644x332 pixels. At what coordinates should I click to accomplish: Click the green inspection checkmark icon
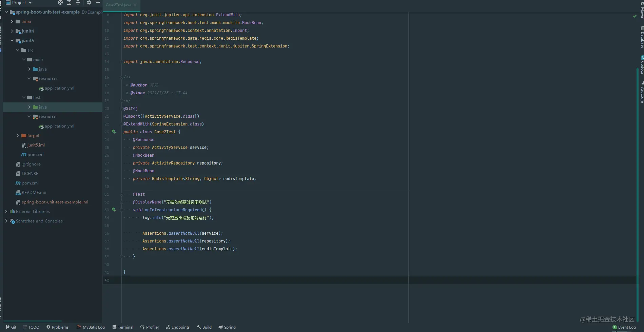(x=635, y=16)
